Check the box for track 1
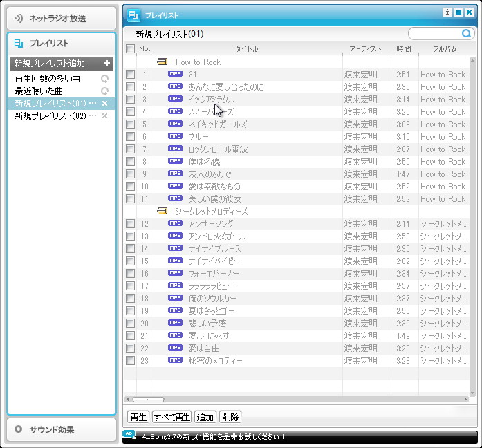The width and height of the screenshot is (482, 448). click(x=130, y=75)
